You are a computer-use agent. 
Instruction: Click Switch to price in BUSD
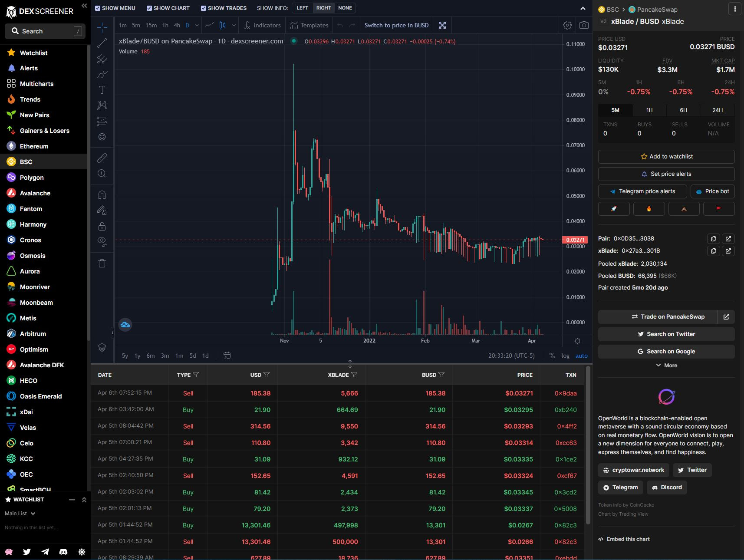[x=396, y=25]
